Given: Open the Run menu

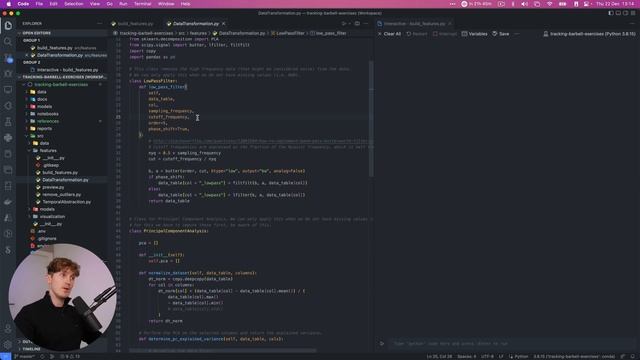Looking at the screenshot, I should tap(123, 4).
